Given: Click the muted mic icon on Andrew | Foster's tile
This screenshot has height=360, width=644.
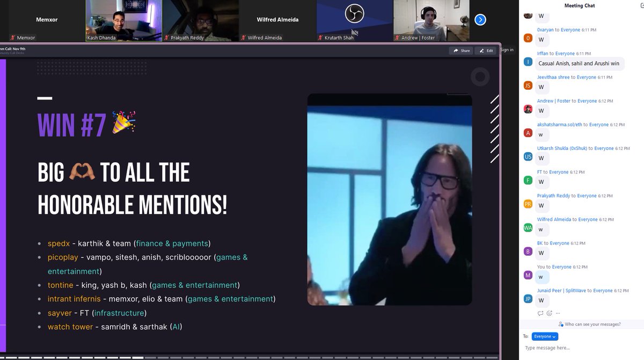Looking at the screenshot, I should coord(398,38).
